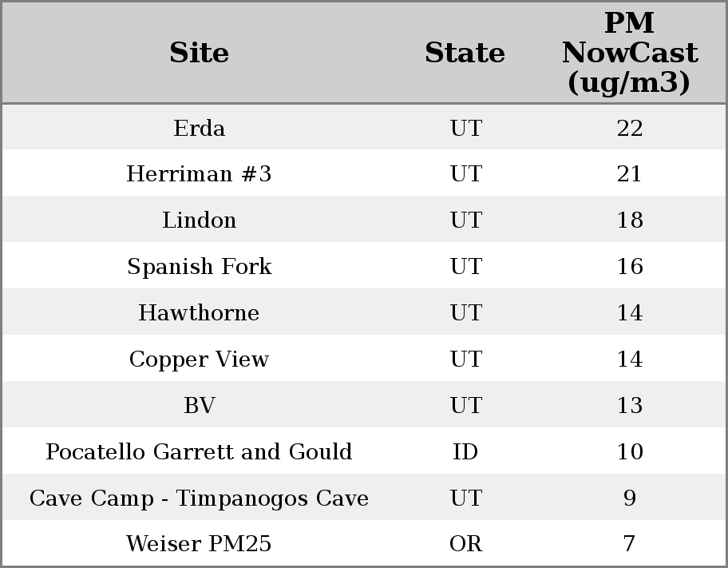Select the Weiser PM25 site cell
Image resolution: width=728 pixels, height=568 pixels.
point(199,545)
